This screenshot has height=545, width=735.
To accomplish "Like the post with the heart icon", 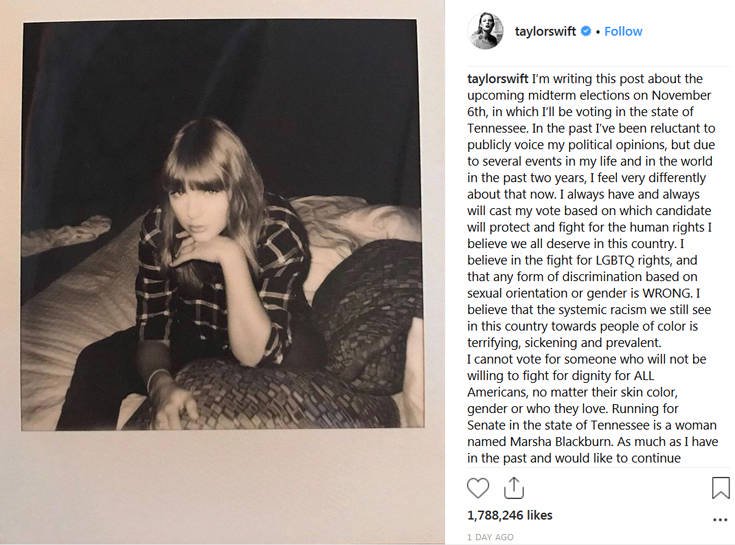I will coord(479,487).
